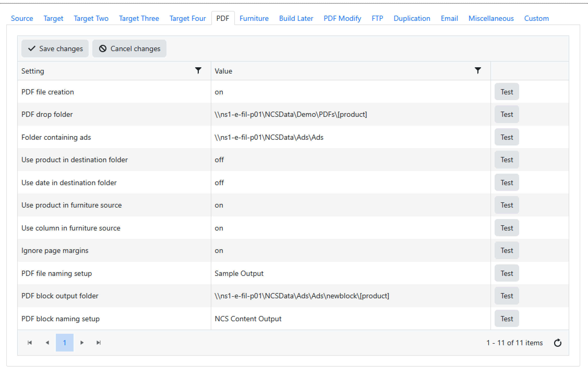Test the PDF drop folder setting
The width and height of the screenshot is (588, 376).
tap(506, 114)
